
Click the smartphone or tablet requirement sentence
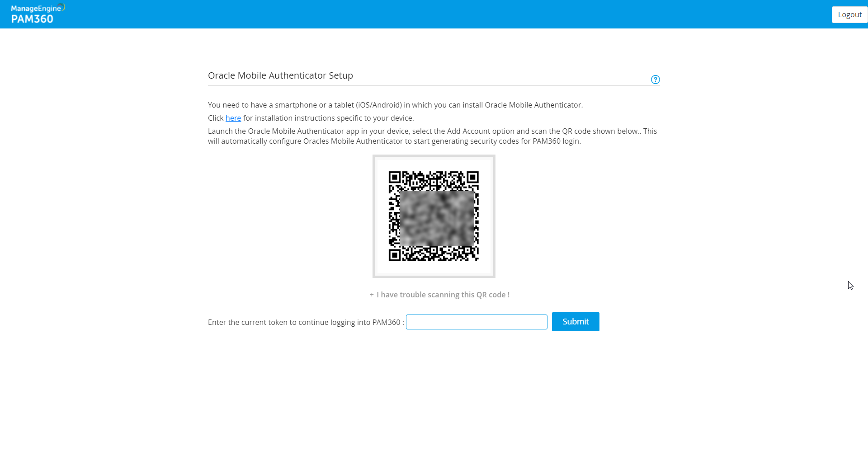(396, 105)
